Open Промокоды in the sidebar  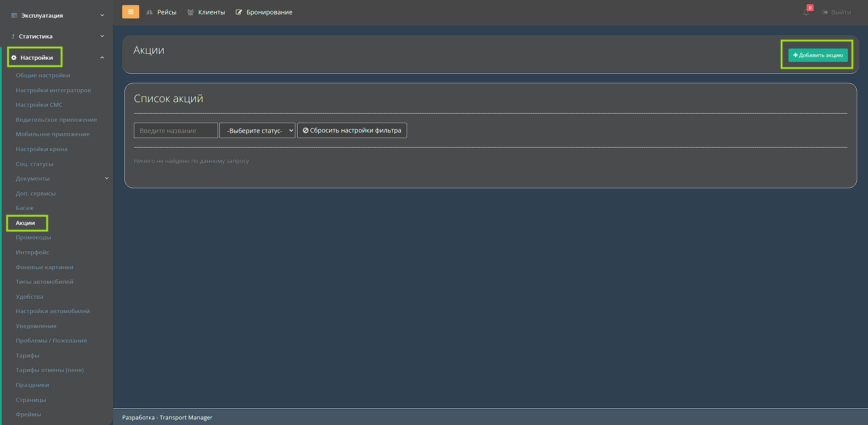tap(33, 238)
